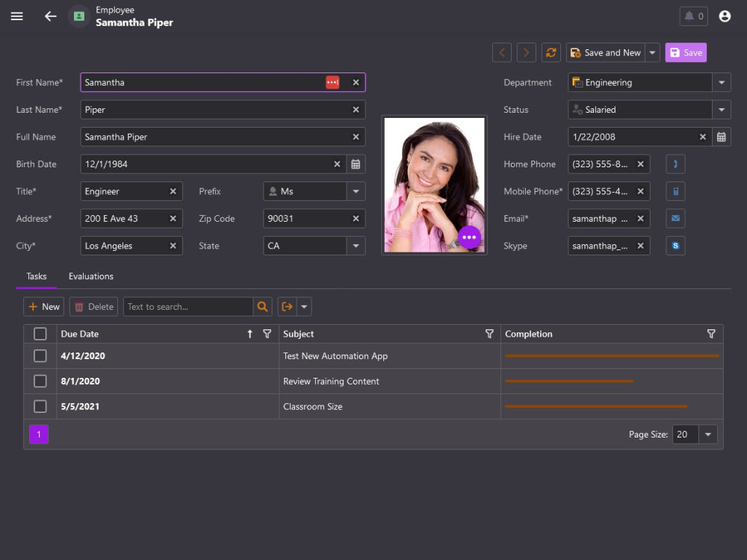Click Samantha Piper's photo
The width and height of the screenshot is (747, 560).
click(x=434, y=184)
